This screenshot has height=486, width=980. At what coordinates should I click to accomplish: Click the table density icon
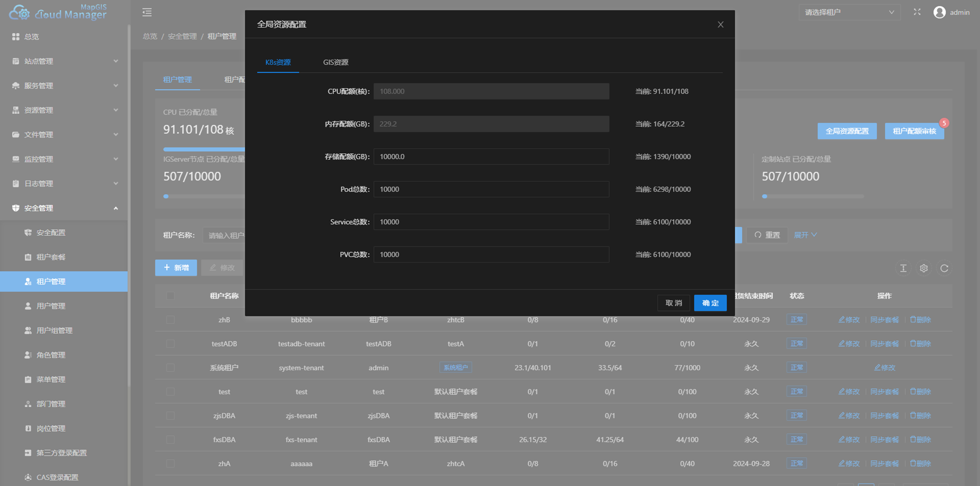(x=904, y=268)
